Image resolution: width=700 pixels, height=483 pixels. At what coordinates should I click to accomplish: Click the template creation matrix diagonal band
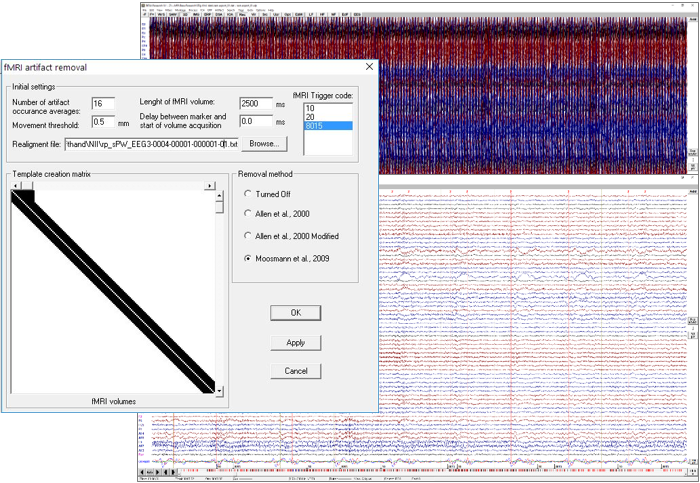click(114, 292)
